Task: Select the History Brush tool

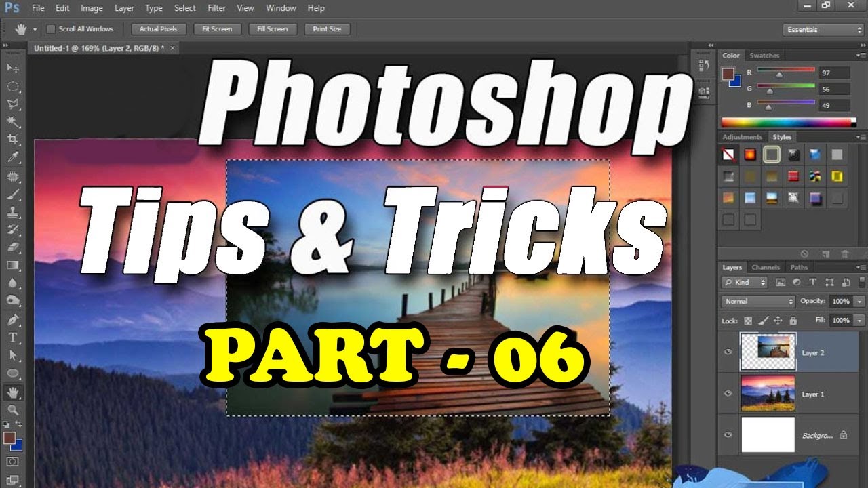Action: coord(13,230)
